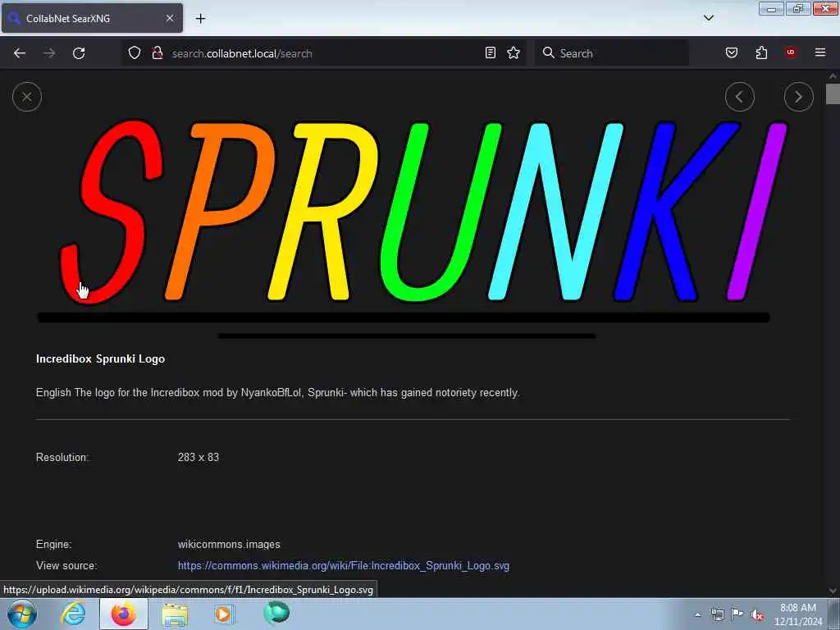The image size is (840, 630).
Task: Click the resolution value 283 x 83
Action: click(x=199, y=458)
